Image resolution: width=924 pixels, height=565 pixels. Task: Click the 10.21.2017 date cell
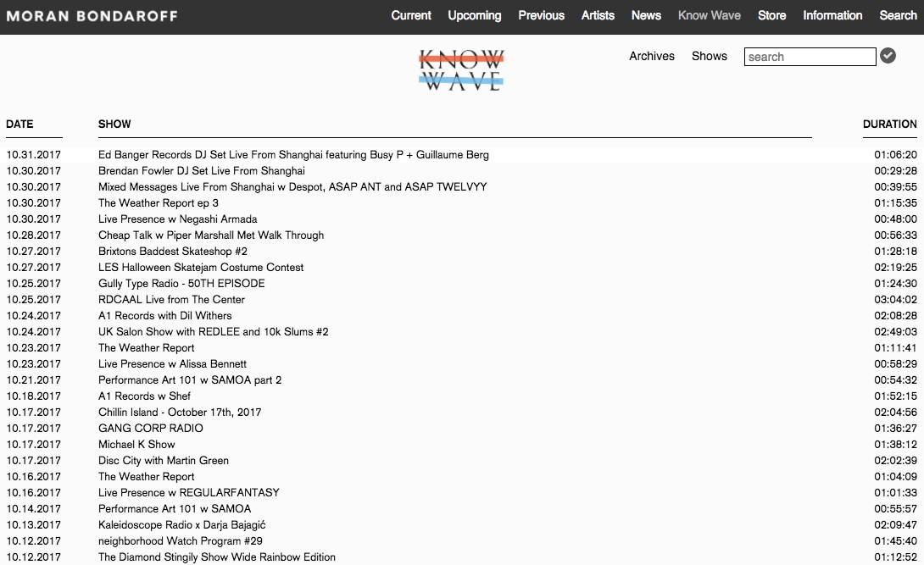[x=34, y=379]
